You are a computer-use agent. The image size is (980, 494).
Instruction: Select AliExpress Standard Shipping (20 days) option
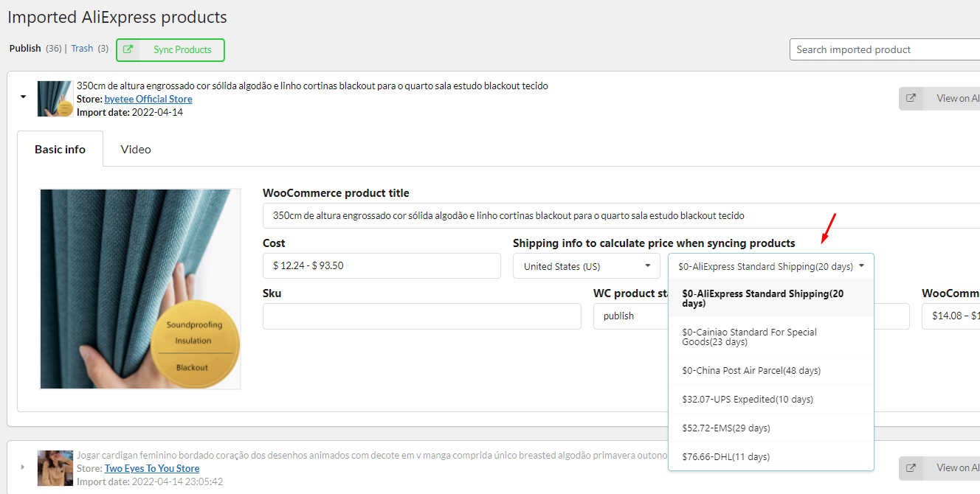[771, 299]
